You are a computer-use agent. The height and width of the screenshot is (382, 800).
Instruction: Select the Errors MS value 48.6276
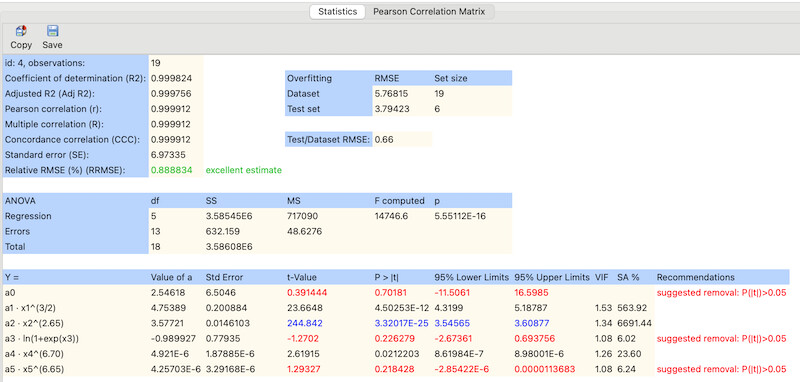click(304, 232)
